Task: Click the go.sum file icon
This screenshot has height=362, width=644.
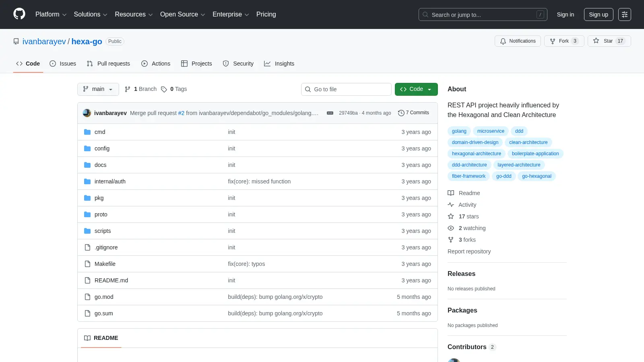Action: [x=87, y=313]
